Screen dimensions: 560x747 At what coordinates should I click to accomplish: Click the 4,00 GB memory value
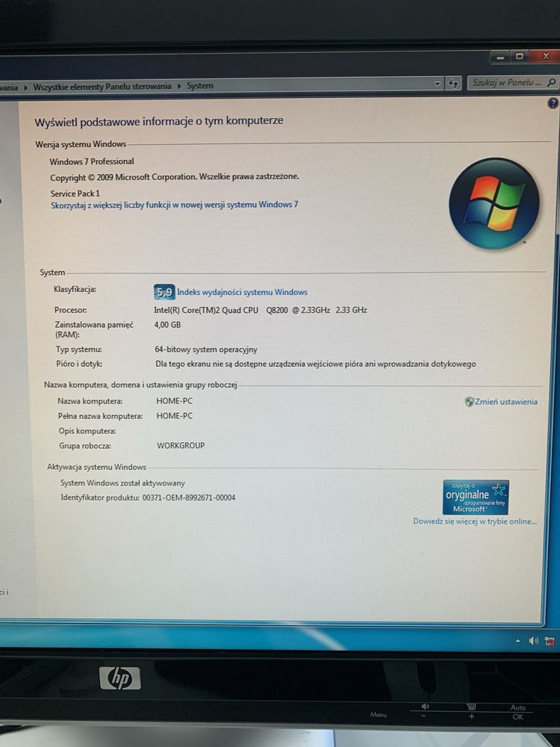[167, 325]
